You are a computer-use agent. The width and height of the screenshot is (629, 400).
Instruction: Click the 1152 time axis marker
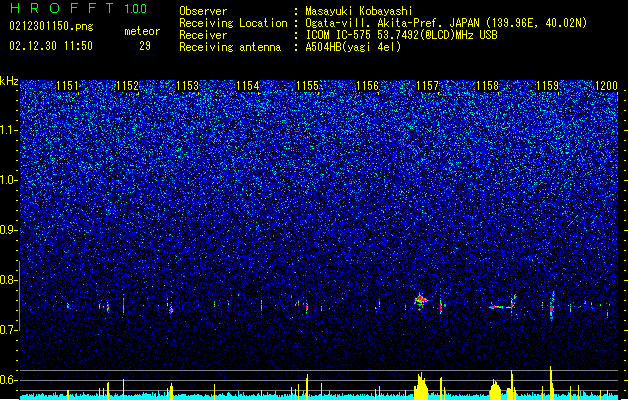click(127, 86)
